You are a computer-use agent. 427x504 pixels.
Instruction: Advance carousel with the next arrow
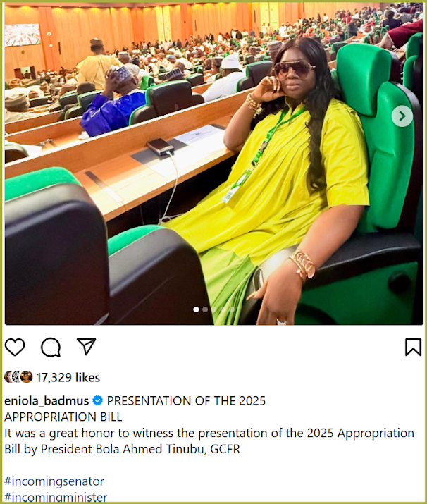click(x=402, y=116)
